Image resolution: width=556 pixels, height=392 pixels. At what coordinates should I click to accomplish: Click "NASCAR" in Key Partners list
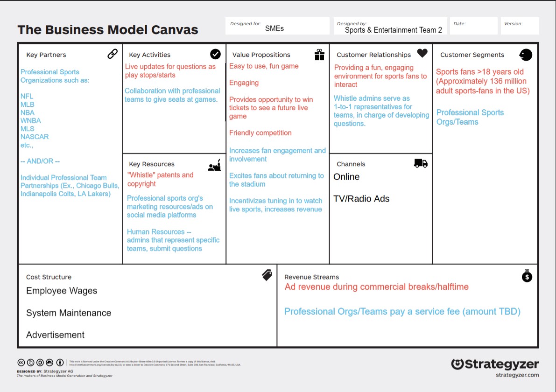35,136
